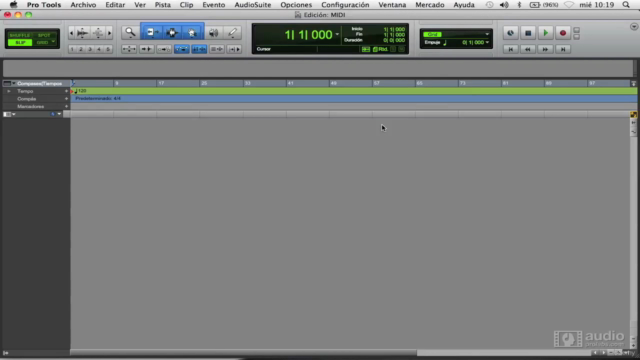Click the Duración selection length field
Screen dimensions: 640x360
tap(394, 40)
